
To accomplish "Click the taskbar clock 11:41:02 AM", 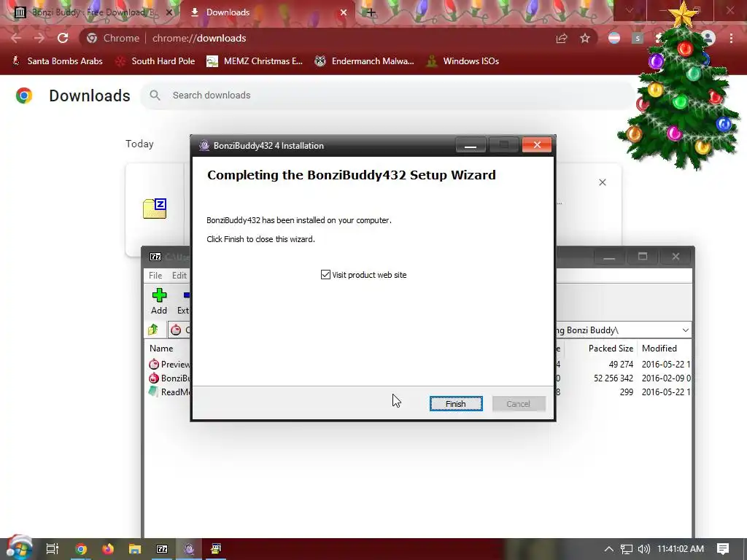I will (x=681, y=549).
